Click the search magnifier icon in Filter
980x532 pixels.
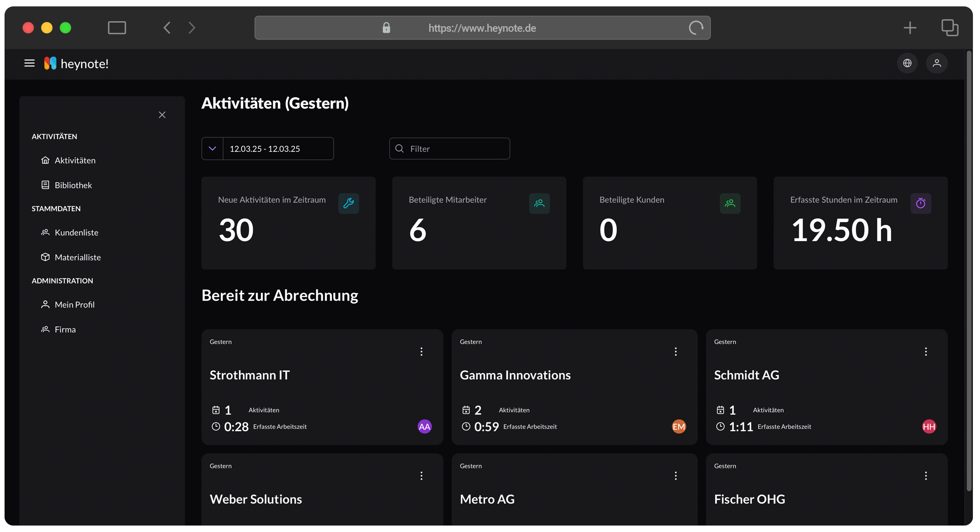pyautogui.click(x=399, y=149)
